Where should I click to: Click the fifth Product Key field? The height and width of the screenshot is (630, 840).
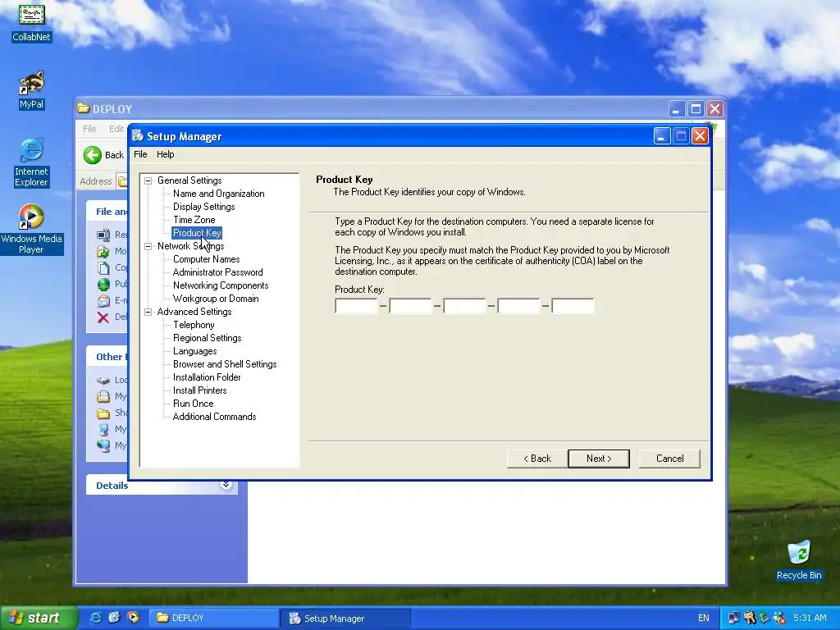(x=573, y=306)
